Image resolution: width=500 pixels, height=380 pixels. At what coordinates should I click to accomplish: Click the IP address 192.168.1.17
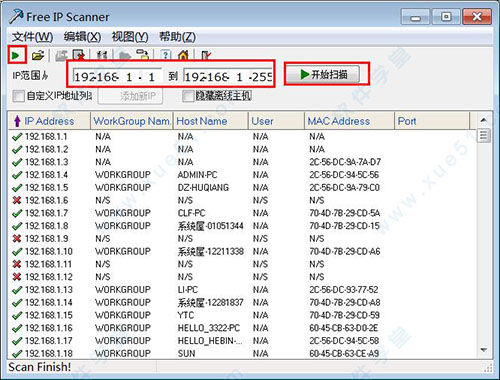(x=49, y=341)
